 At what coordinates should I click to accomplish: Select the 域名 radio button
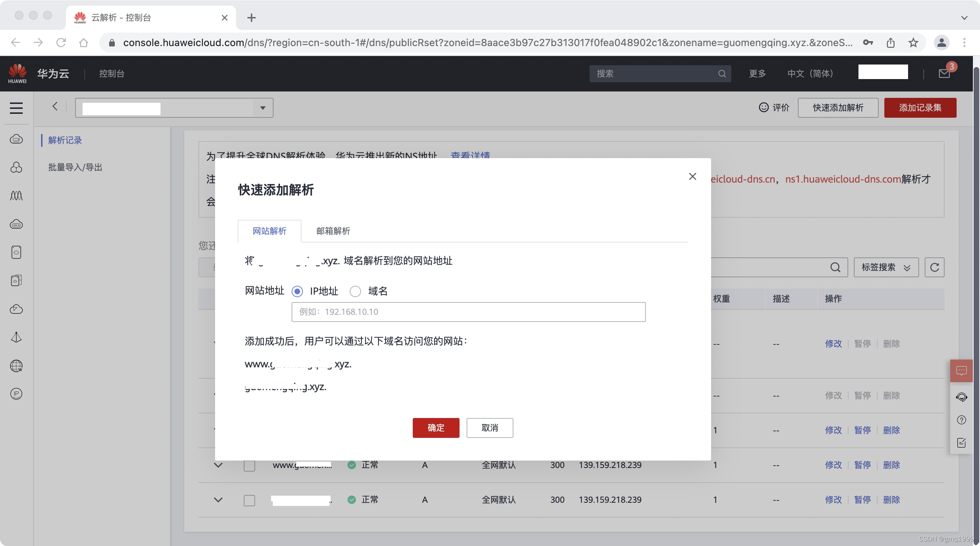click(x=355, y=291)
